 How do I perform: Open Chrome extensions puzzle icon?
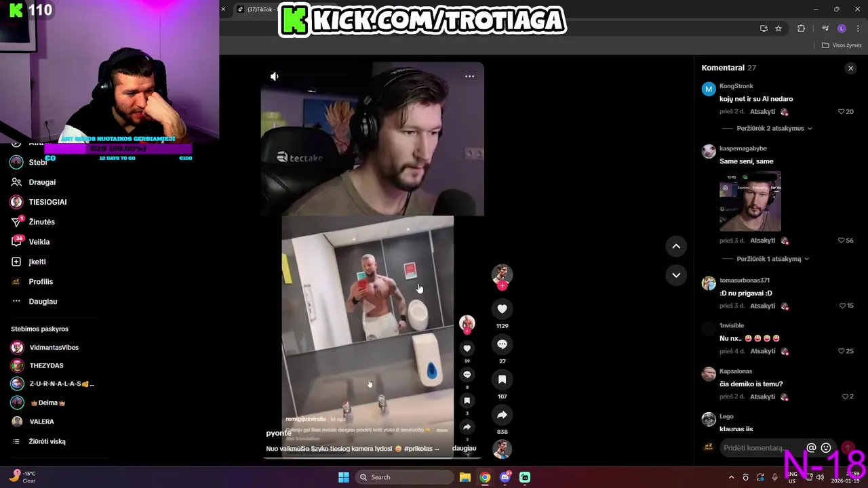point(801,28)
